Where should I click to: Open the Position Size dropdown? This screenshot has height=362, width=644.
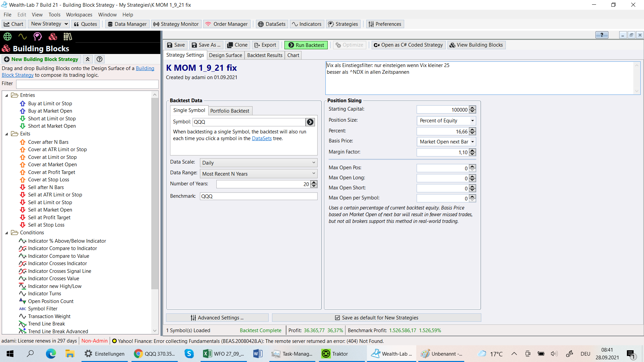446,121
